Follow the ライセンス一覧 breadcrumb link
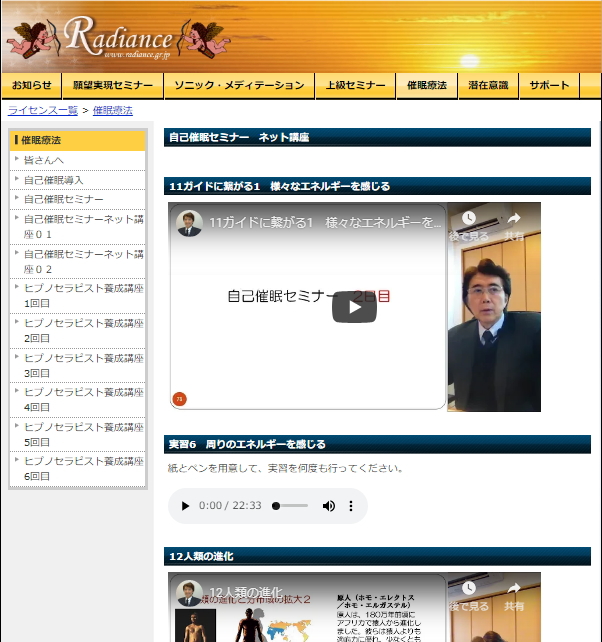 pyautogui.click(x=43, y=110)
